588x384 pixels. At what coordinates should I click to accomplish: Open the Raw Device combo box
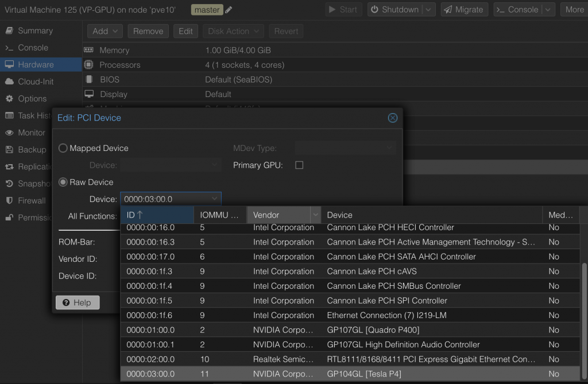click(x=171, y=199)
